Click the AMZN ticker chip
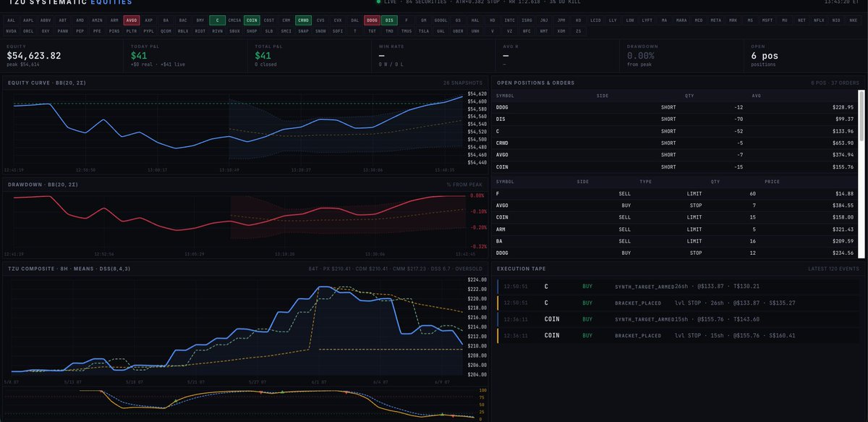 coord(97,20)
